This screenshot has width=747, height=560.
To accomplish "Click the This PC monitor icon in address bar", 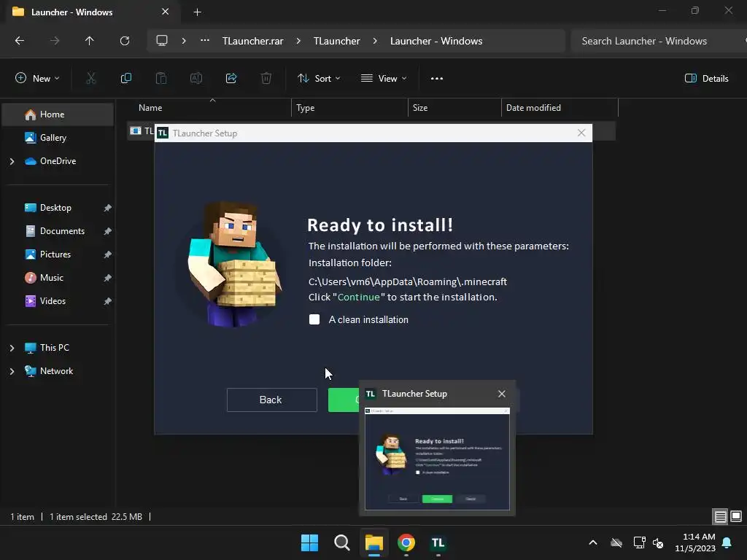I will click(x=162, y=41).
